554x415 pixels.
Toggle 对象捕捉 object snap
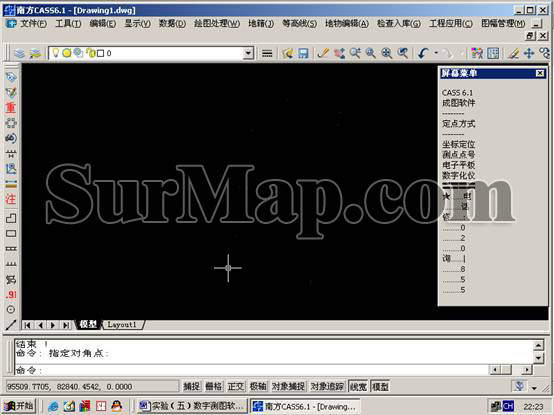288,386
